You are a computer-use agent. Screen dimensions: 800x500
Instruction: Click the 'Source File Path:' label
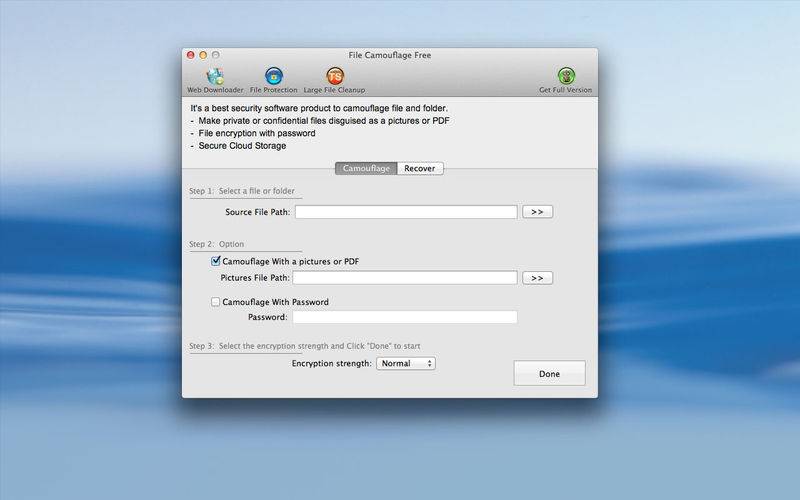coord(258,212)
